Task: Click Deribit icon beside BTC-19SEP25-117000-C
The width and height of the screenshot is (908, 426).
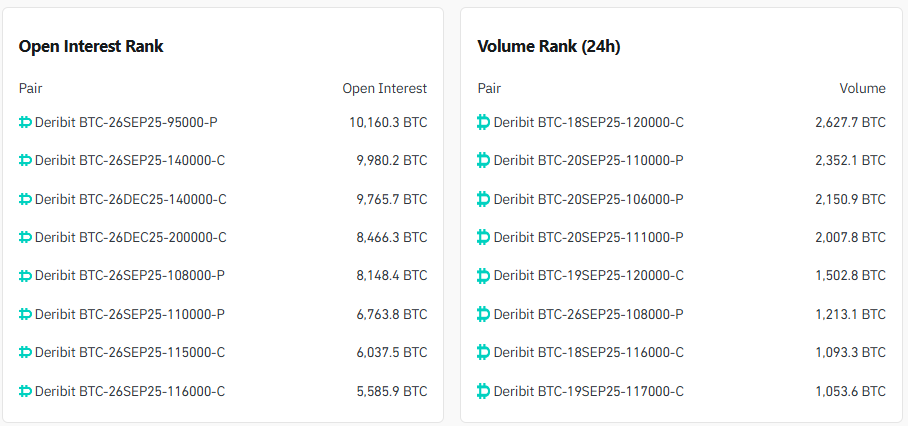Action: click(484, 392)
